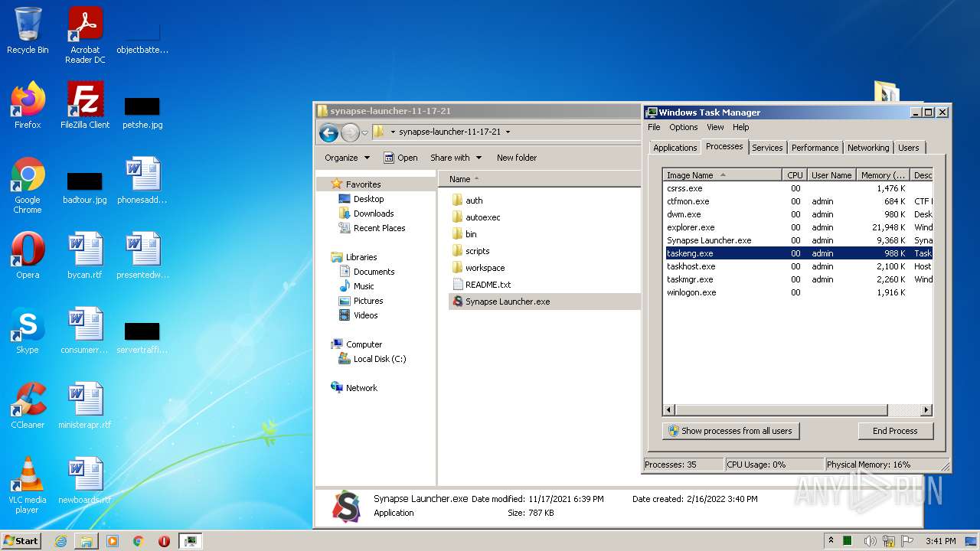Image resolution: width=980 pixels, height=551 pixels.
Task: Click the badtour.jpg desktop file
Action: (x=85, y=187)
